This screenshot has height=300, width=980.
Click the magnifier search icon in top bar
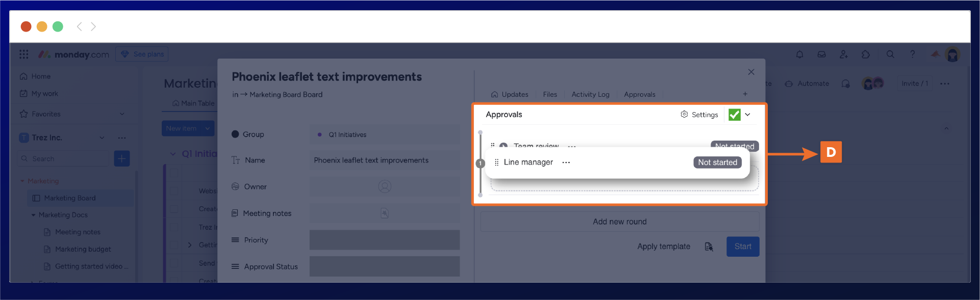[890, 54]
